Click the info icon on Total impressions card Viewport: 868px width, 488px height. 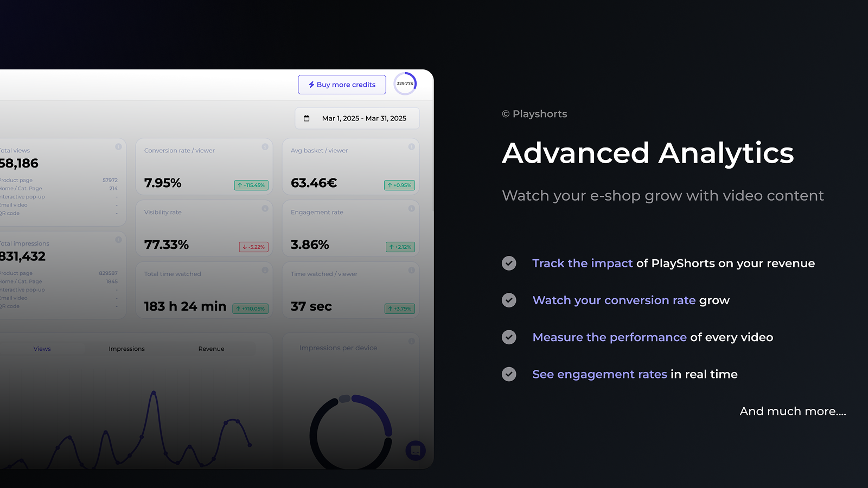119,240
